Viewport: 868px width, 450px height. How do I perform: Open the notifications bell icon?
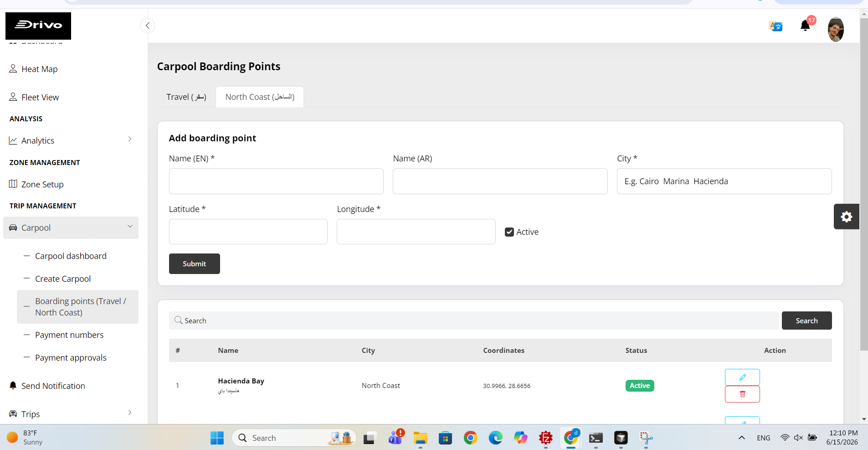click(805, 26)
